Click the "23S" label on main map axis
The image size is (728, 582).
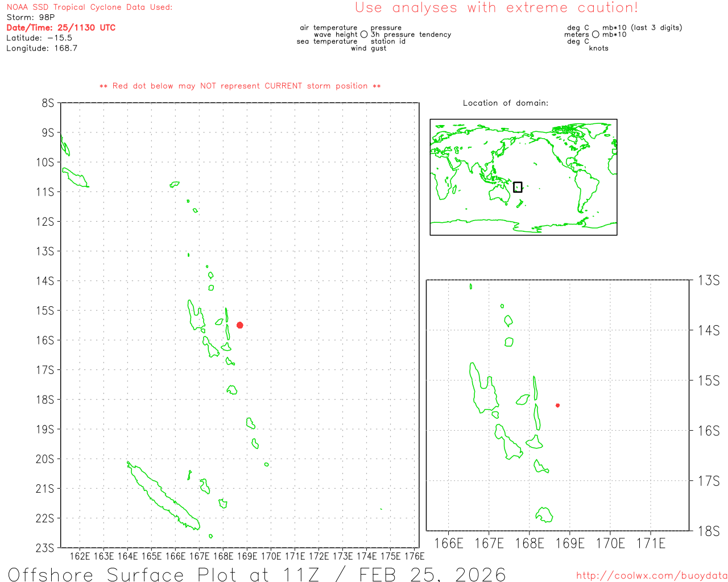(45, 548)
